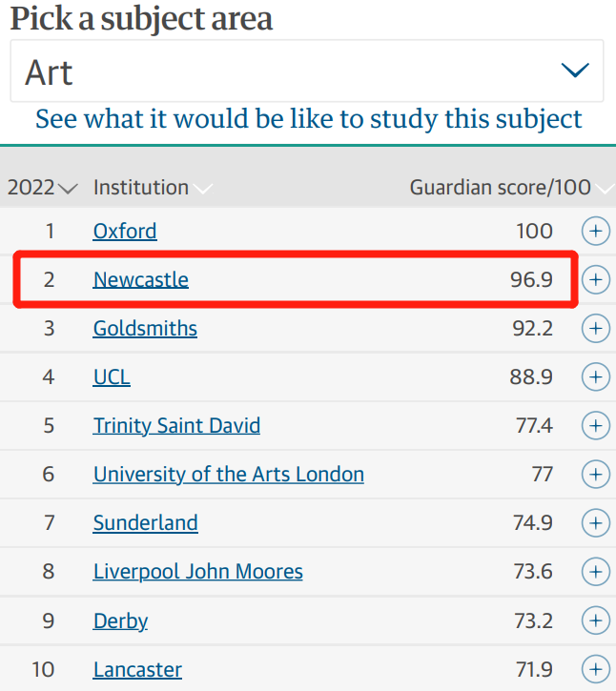Expand Sunderland row plus icon
Image resolution: width=616 pixels, height=691 pixels.
(596, 522)
